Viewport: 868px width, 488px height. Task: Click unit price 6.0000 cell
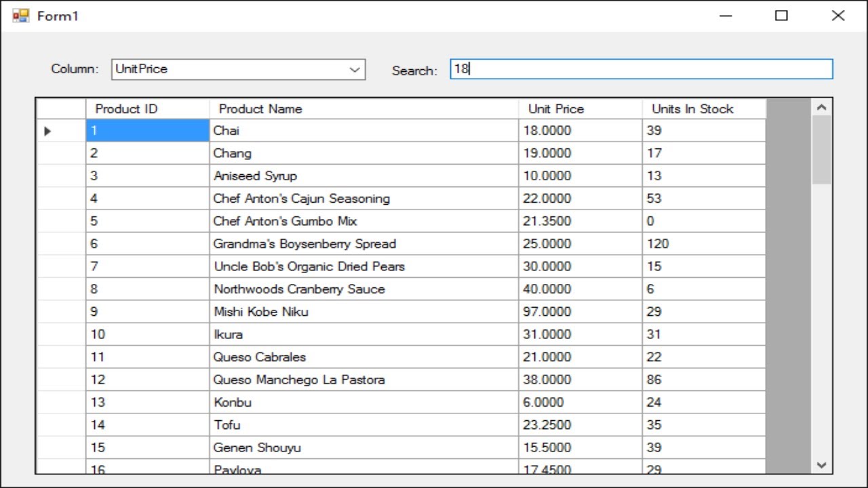(x=580, y=403)
